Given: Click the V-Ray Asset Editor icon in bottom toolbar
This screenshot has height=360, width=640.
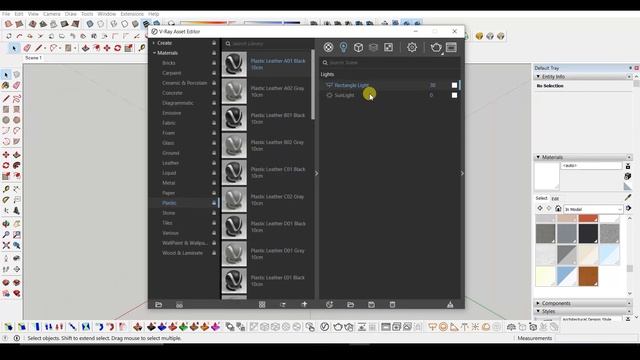Looking at the screenshot, I should pyautogui.click(x=324, y=327).
